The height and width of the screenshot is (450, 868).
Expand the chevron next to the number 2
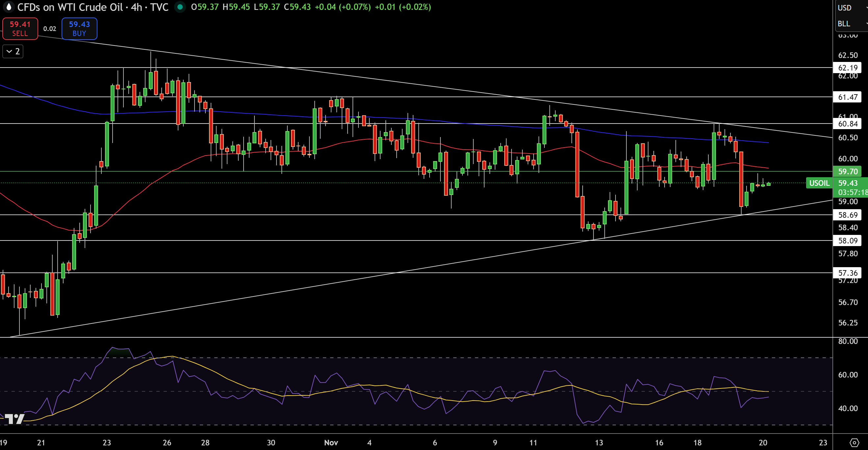(9, 51)
